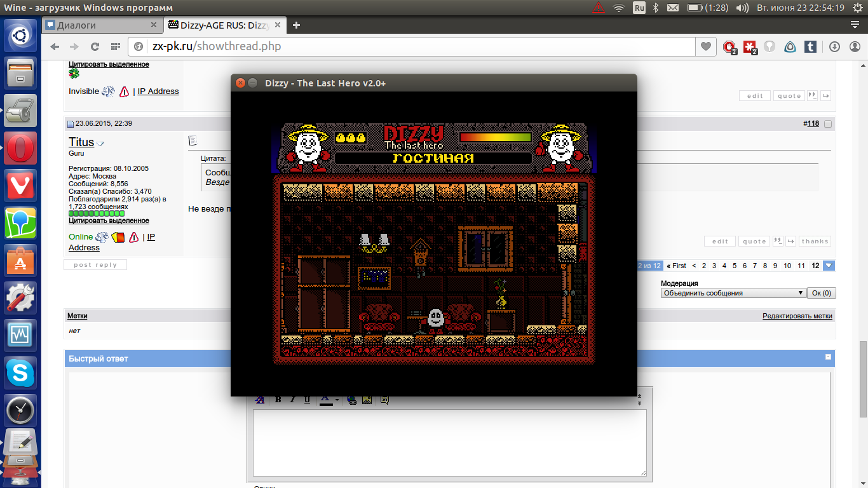Image resolution: width=868 pixels, height=488 pixels.
Task: Open the blue triangle Pocket-style extension
Action: (790, 46)
